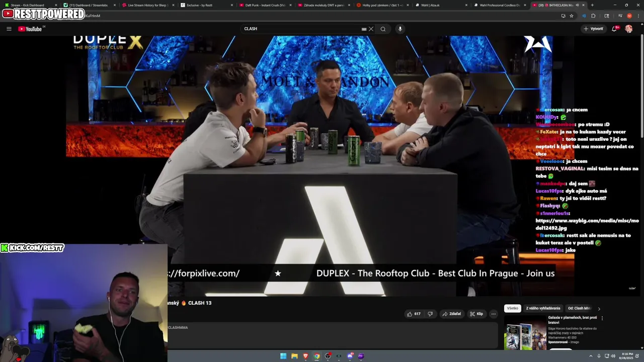Screen dimensions: 644x362
Task: Show hidden system tray icons
Action: coord(591,356)
